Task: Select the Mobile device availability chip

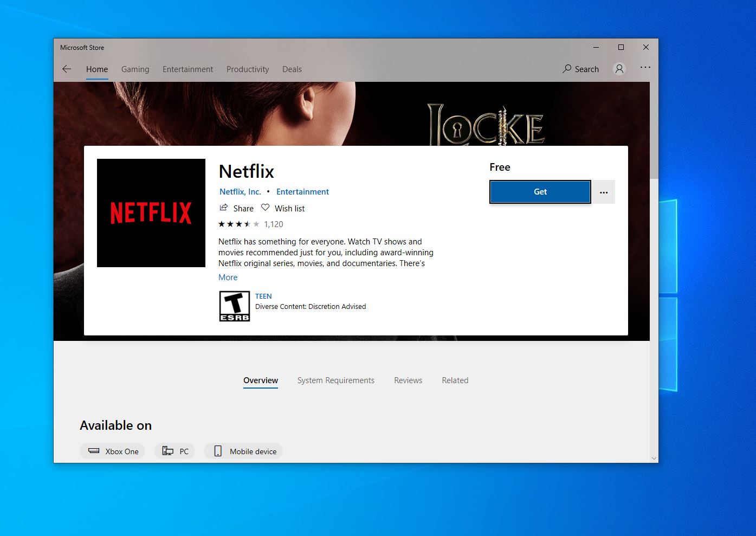Action: [x=243, y=451]
